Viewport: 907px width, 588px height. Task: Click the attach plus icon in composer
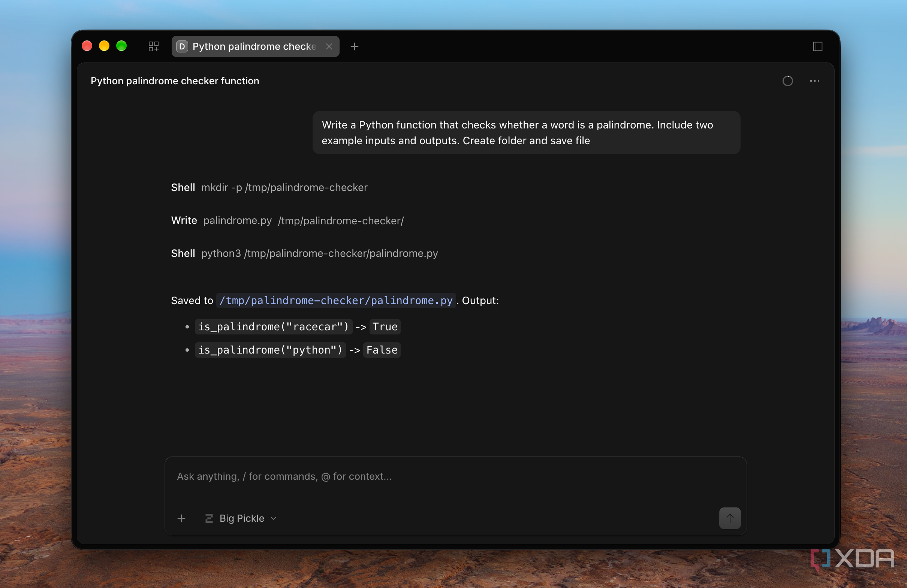181,518
